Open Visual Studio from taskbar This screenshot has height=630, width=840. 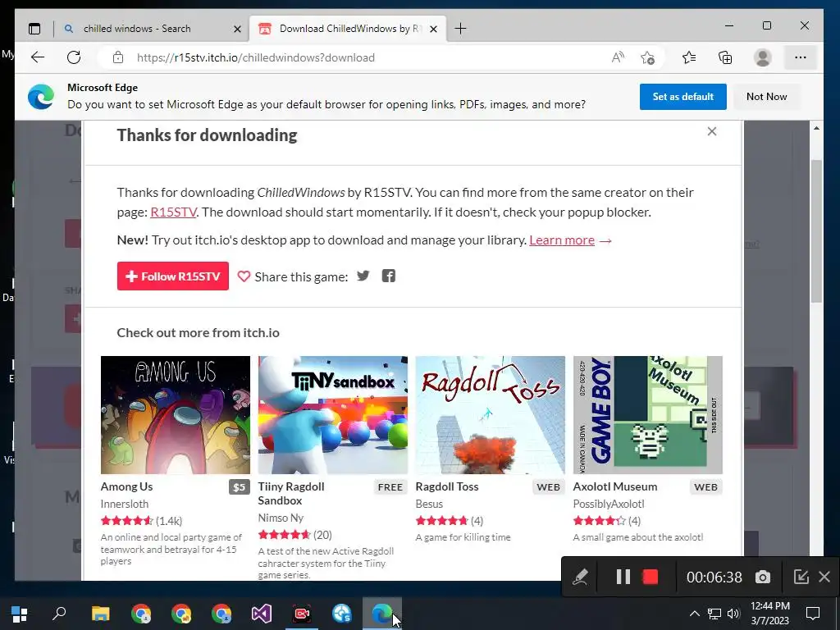click(262, 614)
